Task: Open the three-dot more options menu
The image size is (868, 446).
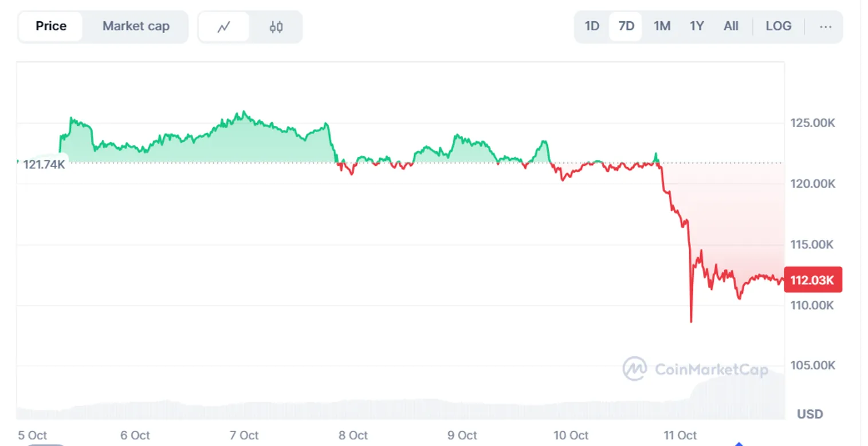Action: click(825, 26)
